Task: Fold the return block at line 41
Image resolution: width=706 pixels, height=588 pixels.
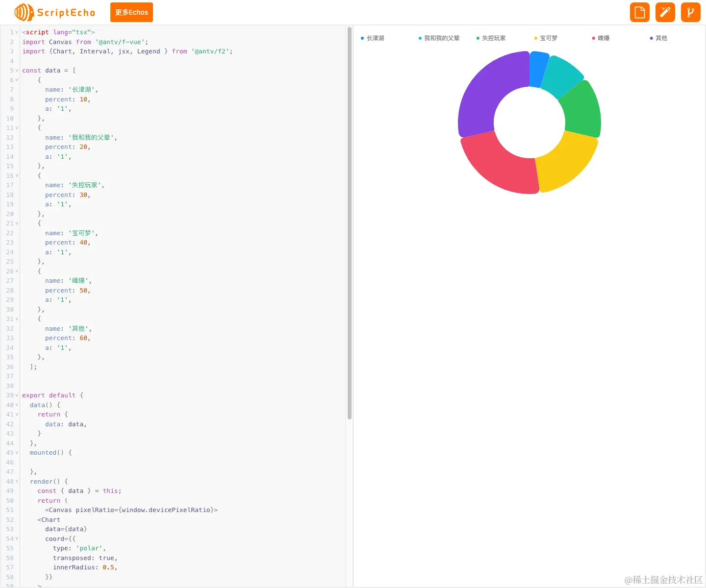Action: (17, 415)
